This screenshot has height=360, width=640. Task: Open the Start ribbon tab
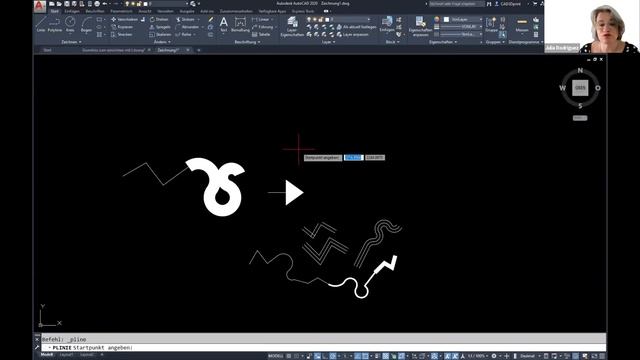pos(55,11)
